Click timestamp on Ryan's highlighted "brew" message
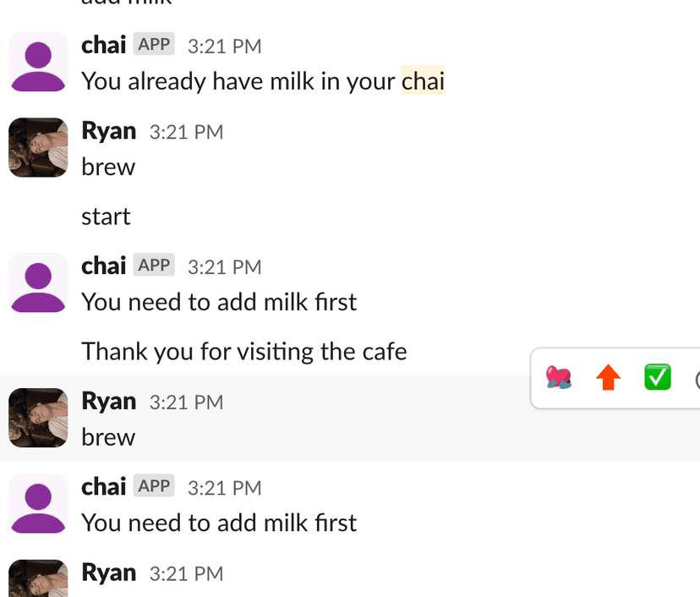 click(x=186, y=403)
